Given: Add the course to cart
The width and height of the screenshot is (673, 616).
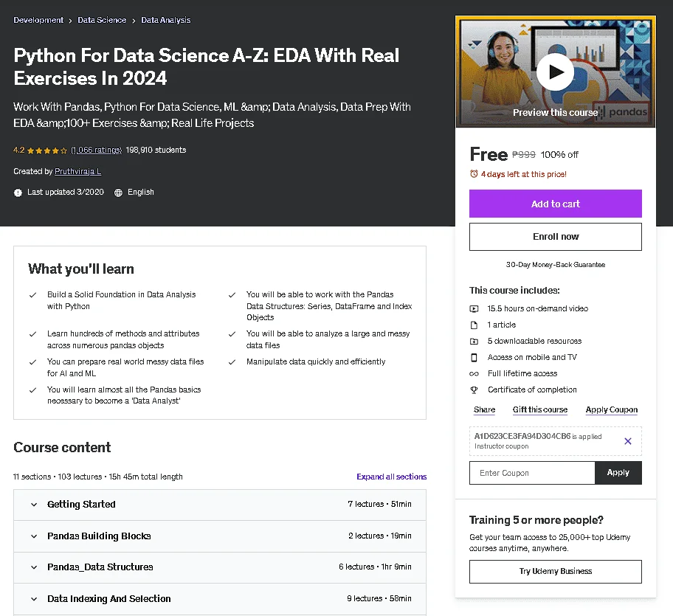Looking at the screenshot, I should 556,204.
